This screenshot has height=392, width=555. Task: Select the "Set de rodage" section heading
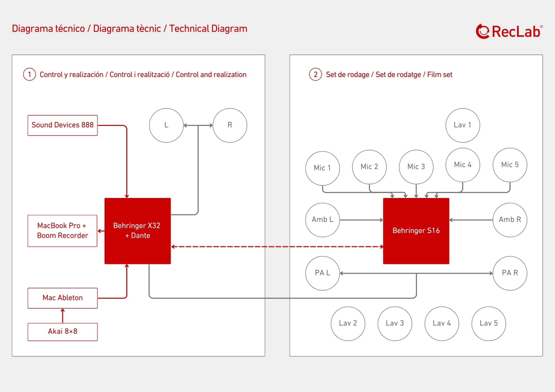pyautogui.click(x=389, y=74)
